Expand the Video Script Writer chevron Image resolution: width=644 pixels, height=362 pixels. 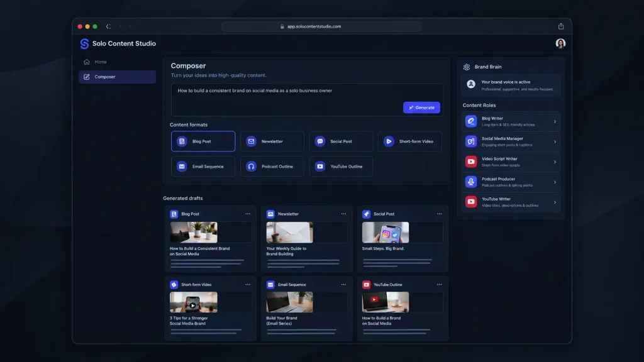tap(555, 162)
